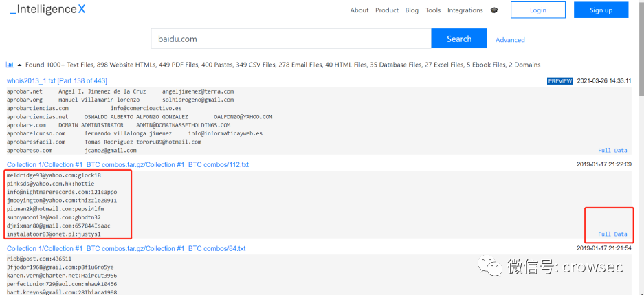Open the graduation cap academia icon
This screenshot has width=644, height=295.
pos(494,10)
